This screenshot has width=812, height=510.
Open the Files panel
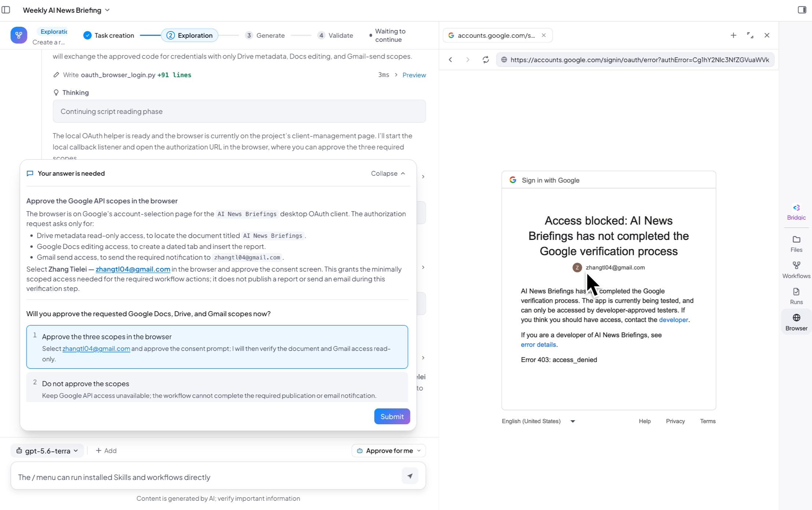click(796, 244)
